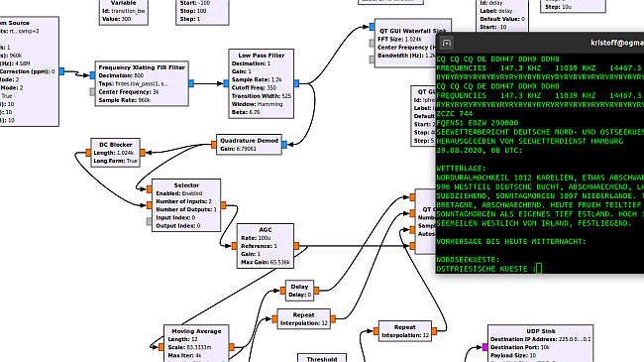Click AGC orange input port

click(234, 246)
